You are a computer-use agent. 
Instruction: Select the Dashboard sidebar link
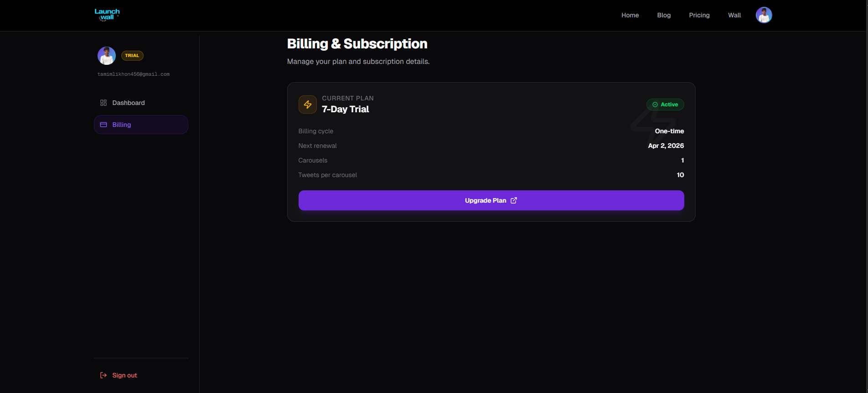128,102
